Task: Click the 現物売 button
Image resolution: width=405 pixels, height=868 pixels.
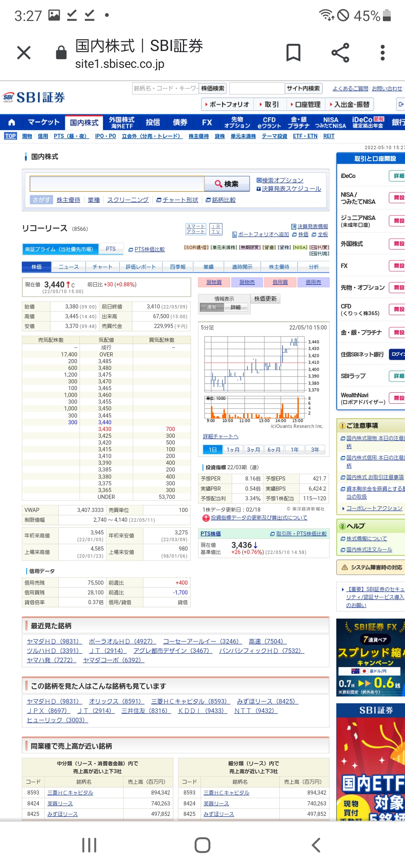Action: click(x=247, y=282)
